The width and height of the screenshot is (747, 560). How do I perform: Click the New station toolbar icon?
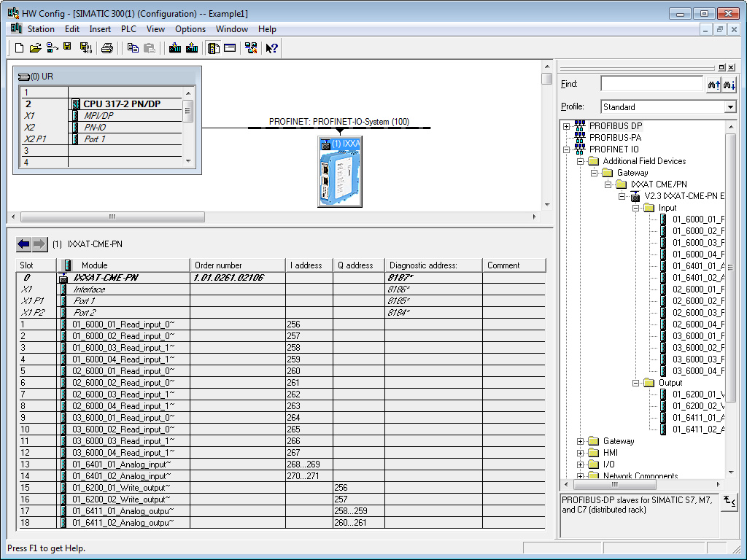19,47
